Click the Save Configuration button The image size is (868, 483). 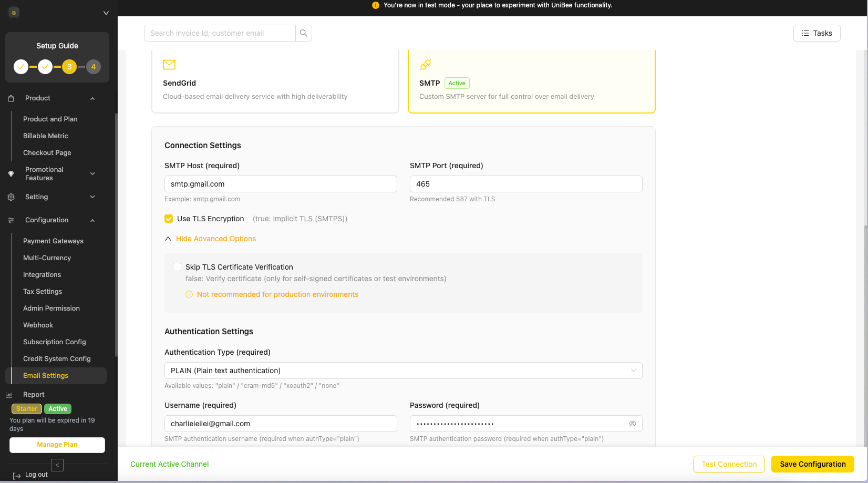click(812, 464)
